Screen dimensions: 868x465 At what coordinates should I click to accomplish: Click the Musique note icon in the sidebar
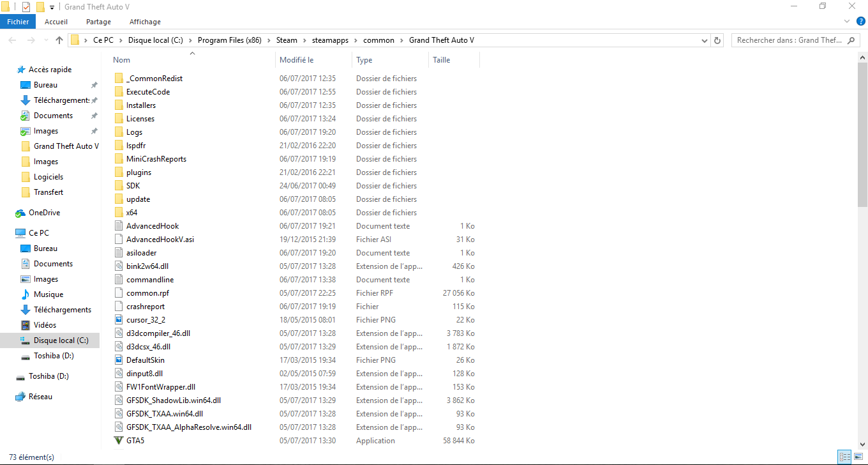pyautogui.click(x=26, y=294)
